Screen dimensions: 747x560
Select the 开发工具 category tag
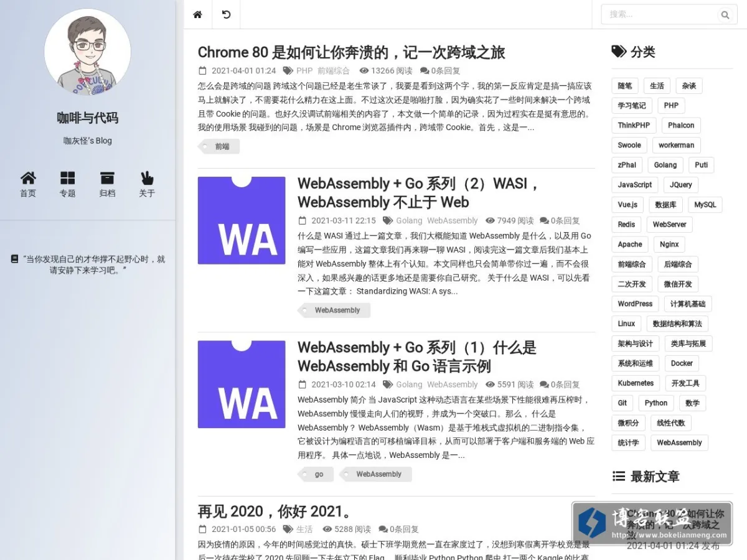click(x=685, y=383)
